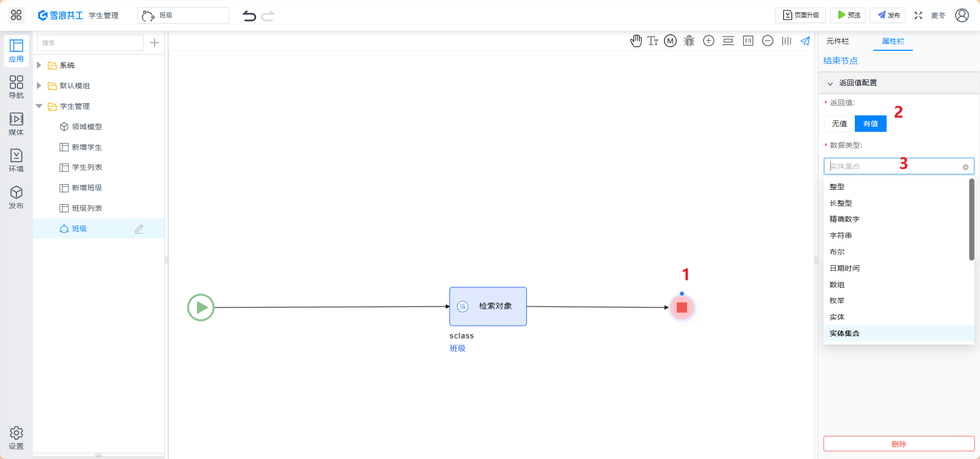980x459 pixels.
Task: Choose 整型 from data type list
Action: pyautogui.click(x=896, y=187)
